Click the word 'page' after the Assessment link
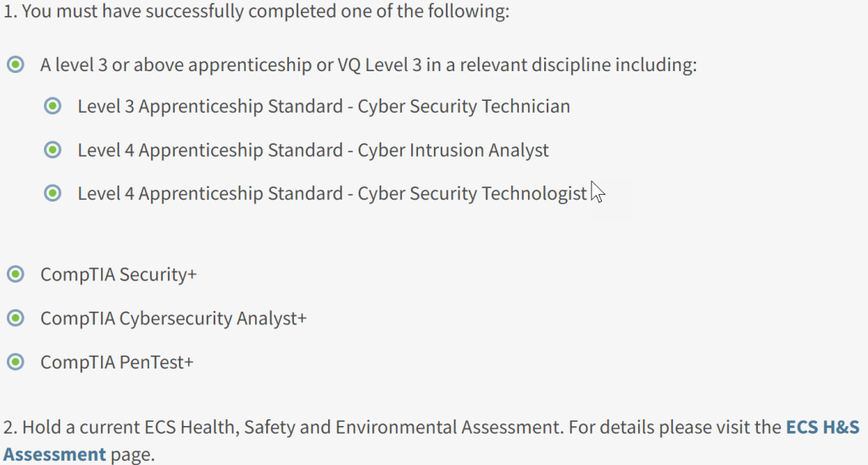Viewport: 868px width, 465px height. pos(132,455)
